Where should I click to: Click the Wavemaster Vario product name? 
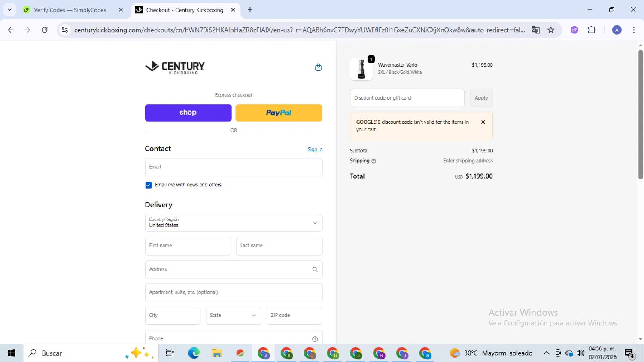[398, 65]
